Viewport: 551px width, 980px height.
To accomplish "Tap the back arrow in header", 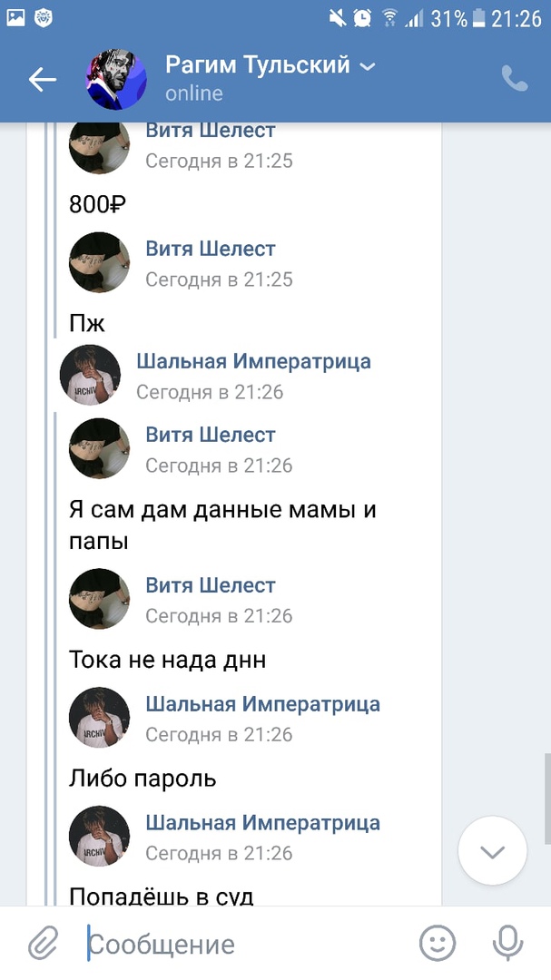I will [x=42, y=80].
